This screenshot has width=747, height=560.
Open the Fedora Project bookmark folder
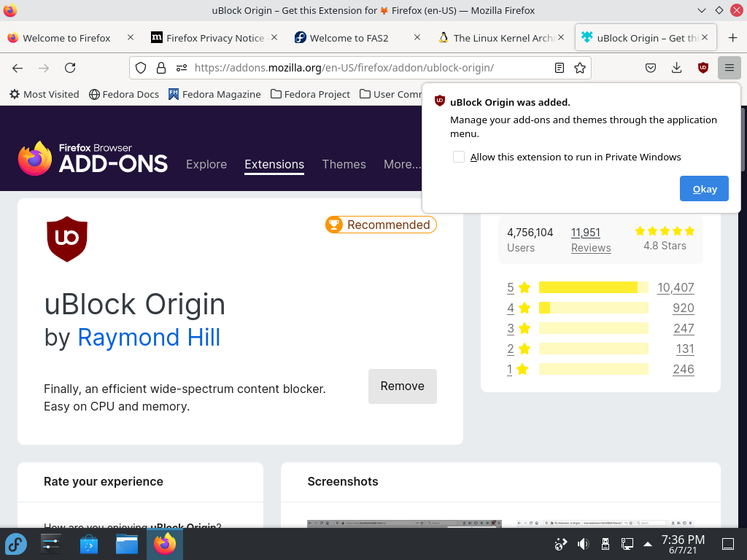pos(310,94)
